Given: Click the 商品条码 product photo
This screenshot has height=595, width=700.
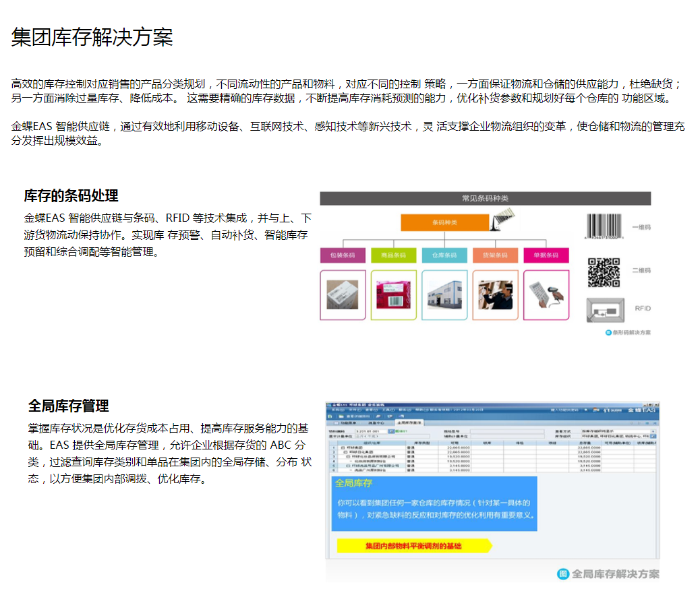Looking at the screenshot, I should (x=393, y=295).
